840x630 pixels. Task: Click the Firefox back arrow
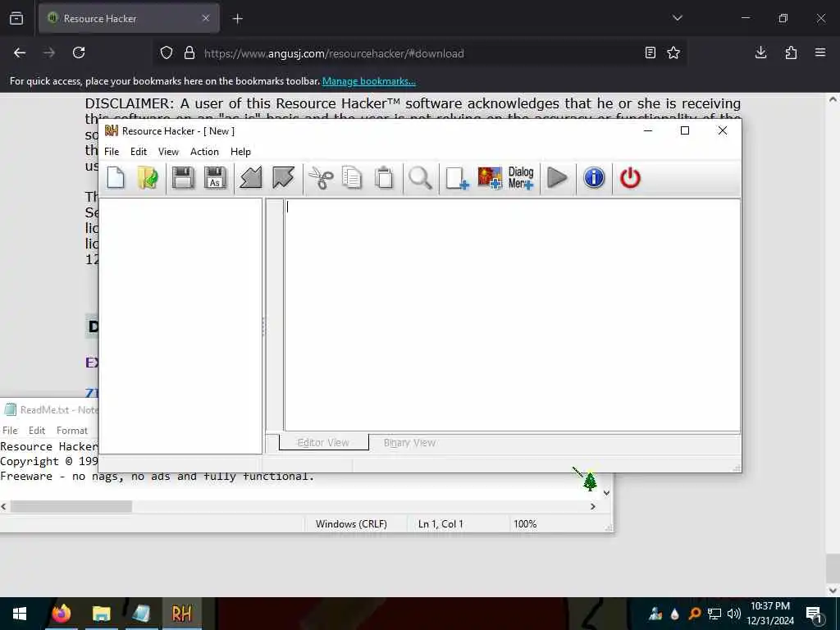pos(20,52)
